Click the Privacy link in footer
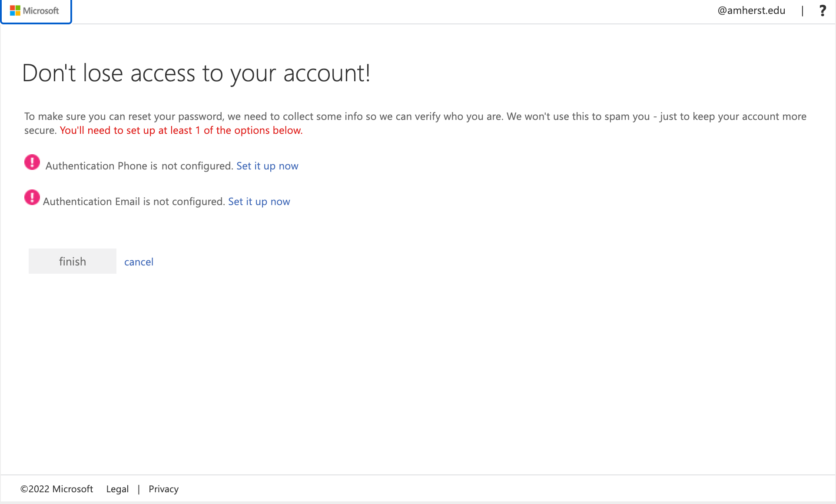The image size is (836, 504). [164, 489]
